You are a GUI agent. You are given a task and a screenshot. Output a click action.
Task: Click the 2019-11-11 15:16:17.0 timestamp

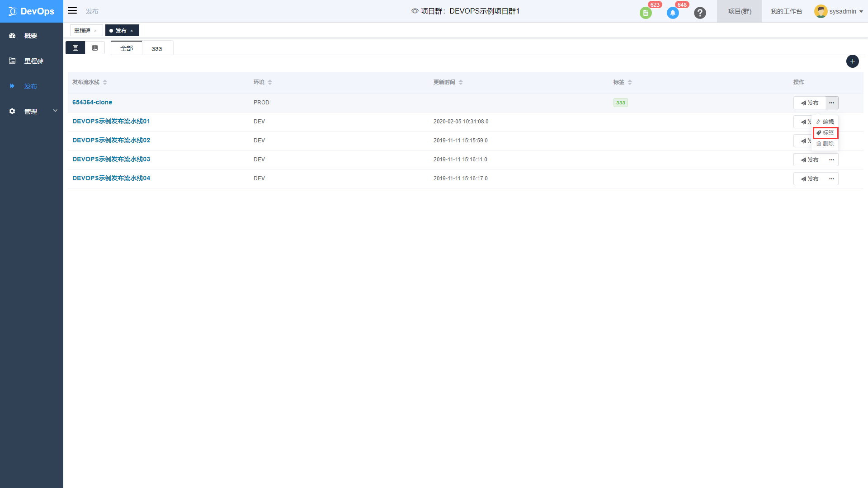pyautogui.click(x=460, y=178)
